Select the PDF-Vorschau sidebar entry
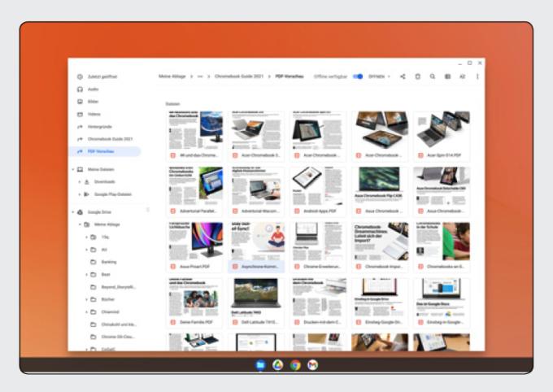 pyautogui.click(x=106, y=151)
